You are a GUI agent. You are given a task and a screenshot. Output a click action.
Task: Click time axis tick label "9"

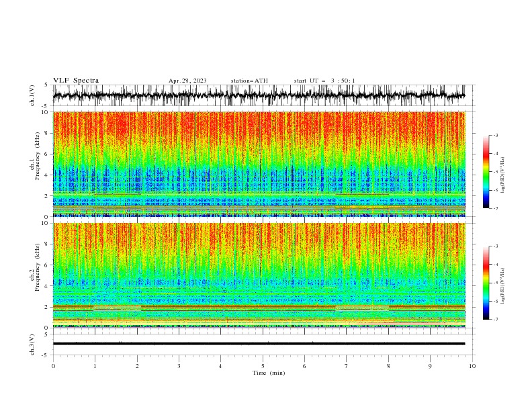[430, 366]
